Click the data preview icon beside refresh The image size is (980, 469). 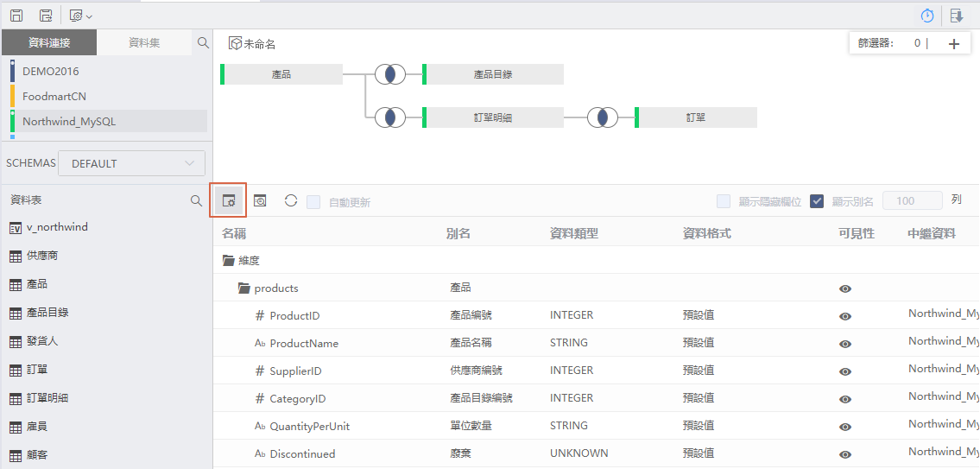click(260, 200)
